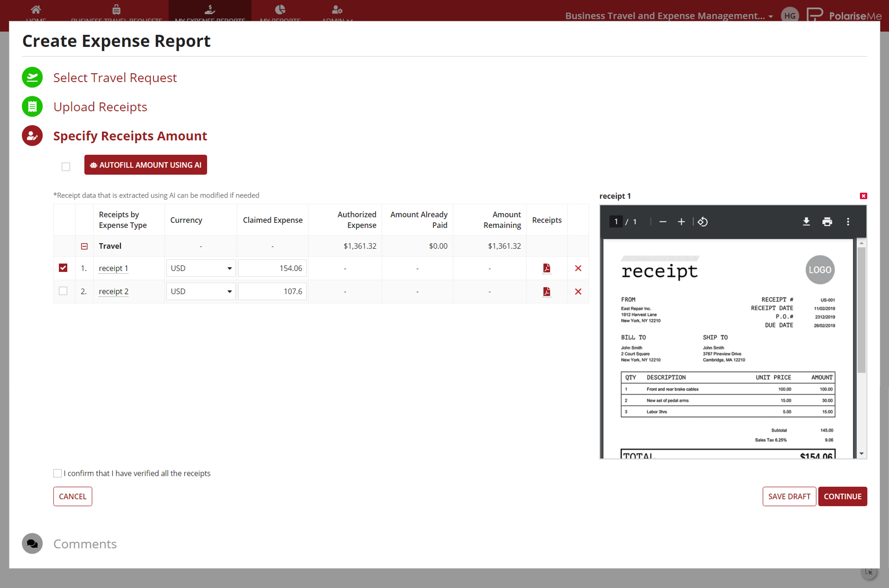This screenshot has width=889, height=588.
Task: Close the receipt 1 preview panel
Action: tap(864, 196)
